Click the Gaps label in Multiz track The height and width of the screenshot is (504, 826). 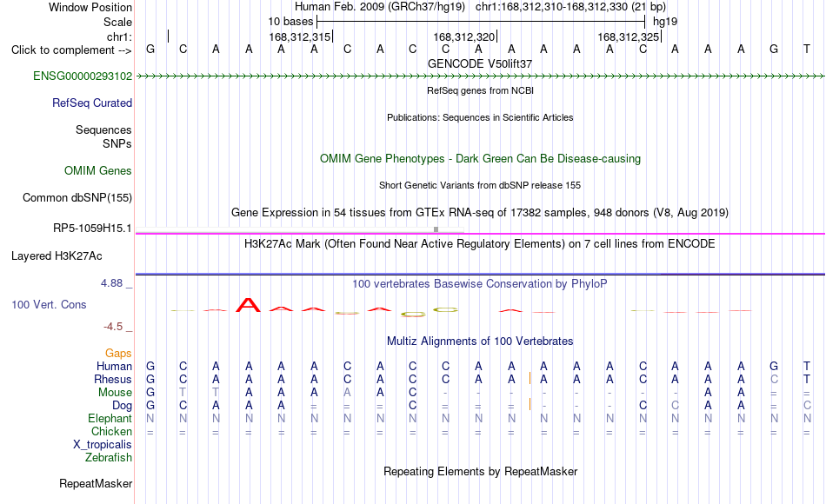118,354
